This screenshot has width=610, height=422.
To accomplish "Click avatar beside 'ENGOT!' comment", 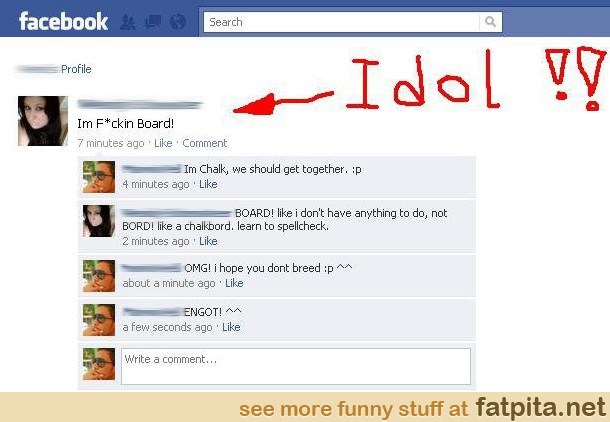I will tap(99, 320).
